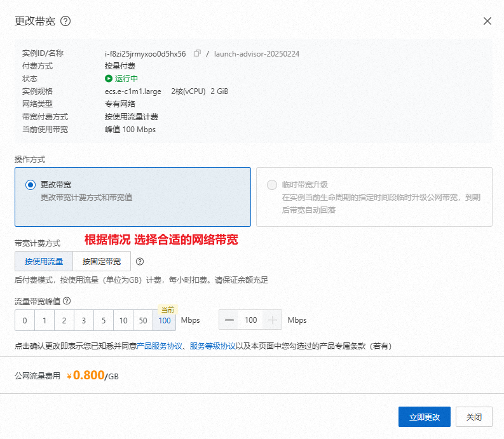This screenshot has width=504, height=439.
Task: Select the 临时带宽升级 radio option
Action: [x=272, y=185]
